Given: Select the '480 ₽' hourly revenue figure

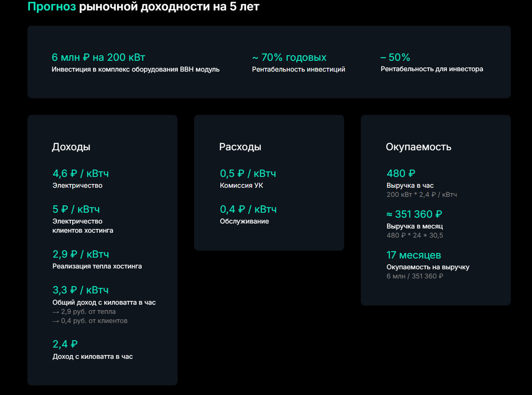Looking at the screenshot, I should click(401, 174).
